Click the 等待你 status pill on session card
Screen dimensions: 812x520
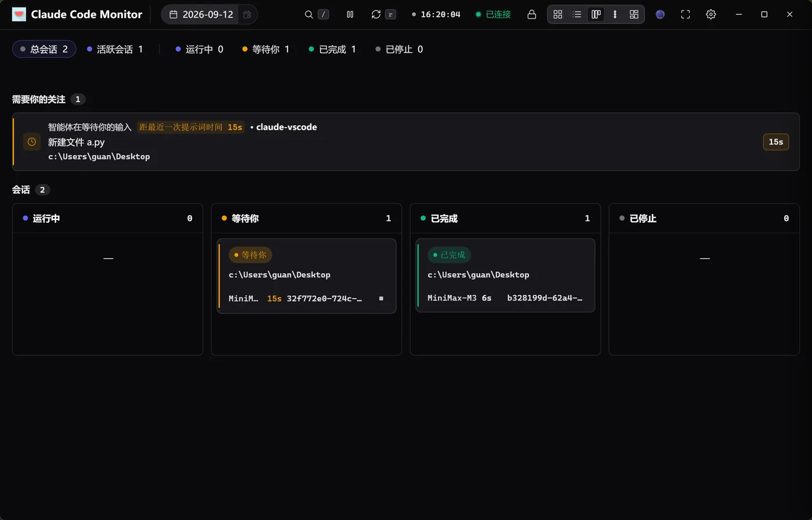(x=251, y=255)
